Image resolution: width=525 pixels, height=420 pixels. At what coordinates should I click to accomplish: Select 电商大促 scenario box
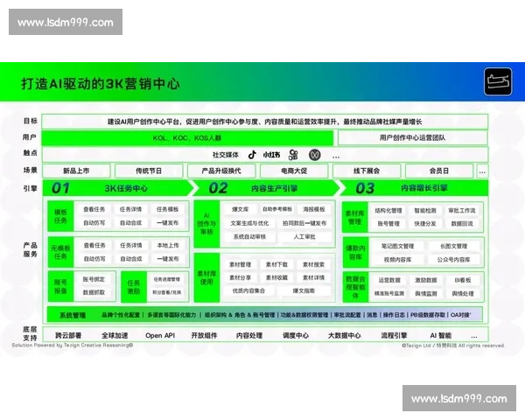(294, 171)
